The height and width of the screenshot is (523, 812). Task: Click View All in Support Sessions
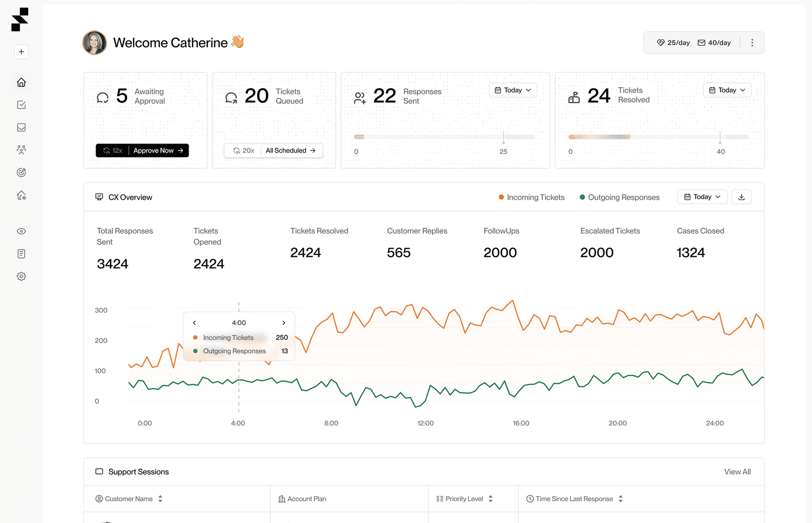(x=737, y=472)
